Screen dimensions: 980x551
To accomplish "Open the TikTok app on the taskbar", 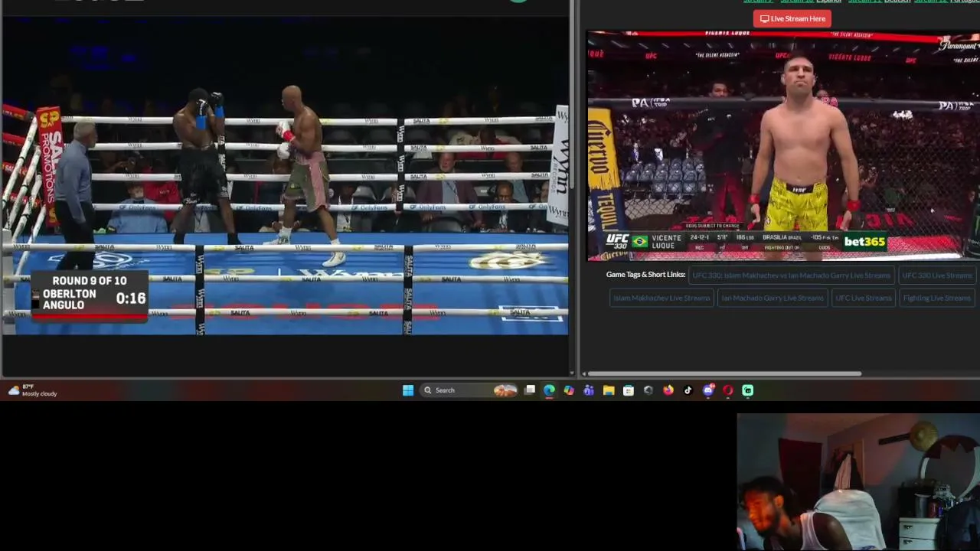I will pyautogui.click(x=688, y=390).
